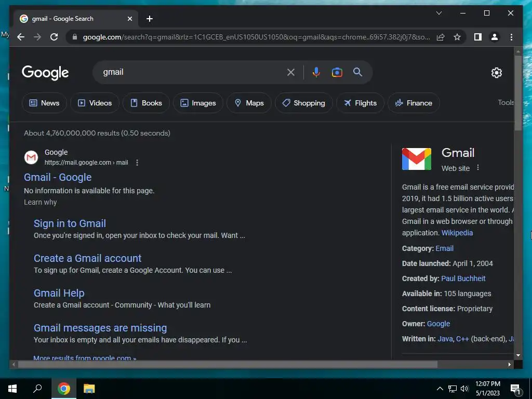
Task: View site information lock icon
Action: click(x=75, y=37)
